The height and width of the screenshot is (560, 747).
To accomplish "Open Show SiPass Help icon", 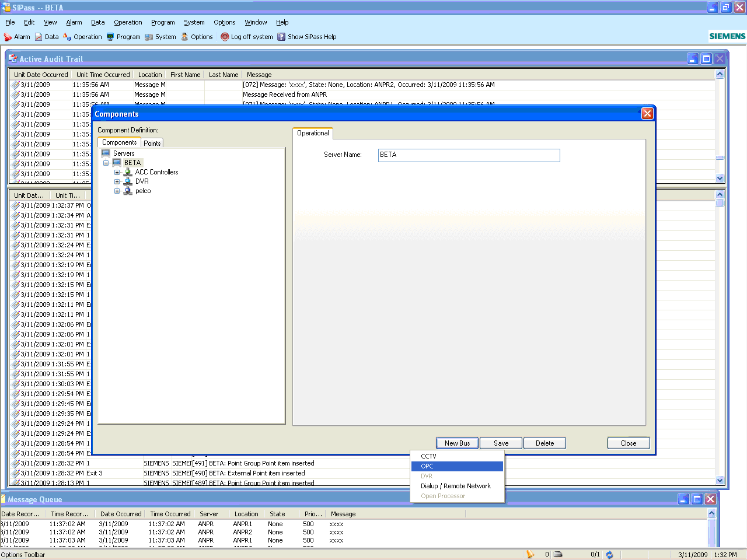I will click(281, 37).
